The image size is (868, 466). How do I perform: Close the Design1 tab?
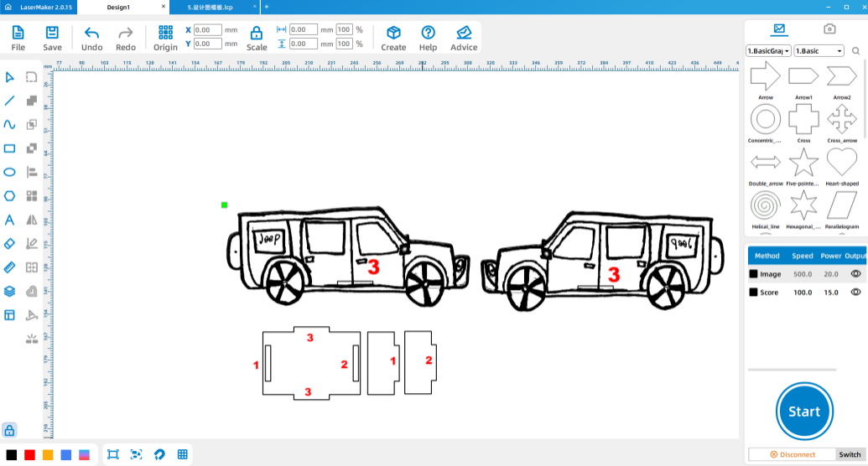point(164,7)
